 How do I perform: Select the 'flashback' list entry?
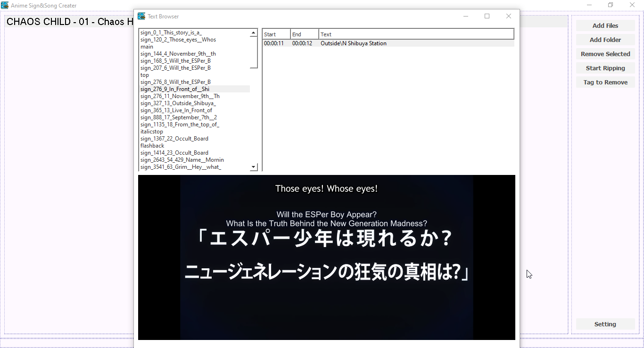(194, 146)
